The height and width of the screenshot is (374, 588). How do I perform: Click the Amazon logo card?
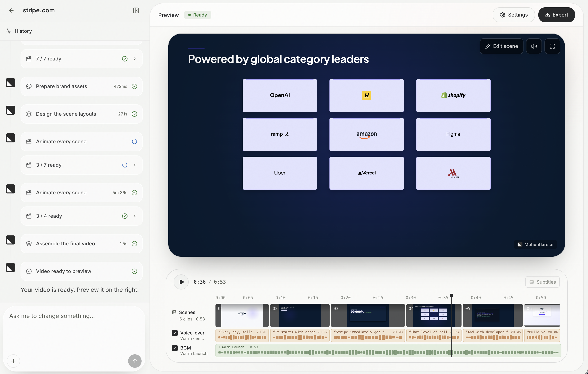tap(366, 134)
